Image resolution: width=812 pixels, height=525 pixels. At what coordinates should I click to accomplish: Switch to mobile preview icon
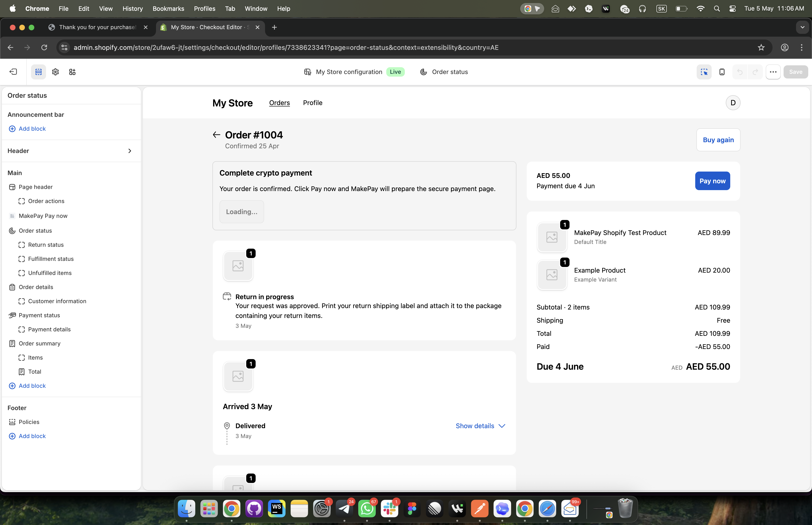[722, 72]
